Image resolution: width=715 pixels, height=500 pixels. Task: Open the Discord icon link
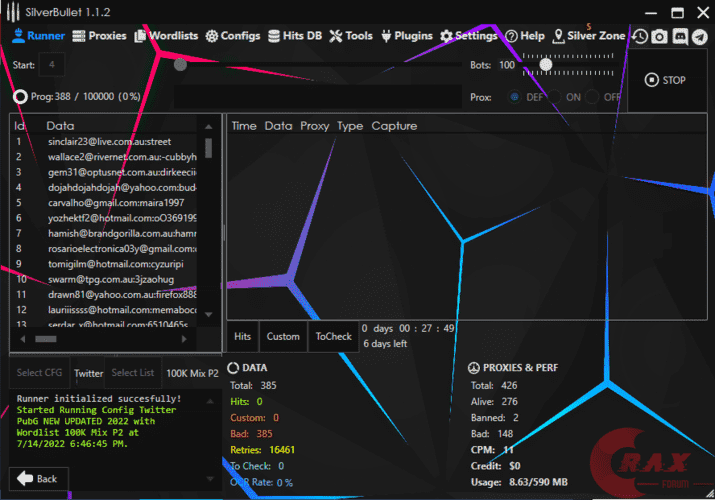click(680, 36)
